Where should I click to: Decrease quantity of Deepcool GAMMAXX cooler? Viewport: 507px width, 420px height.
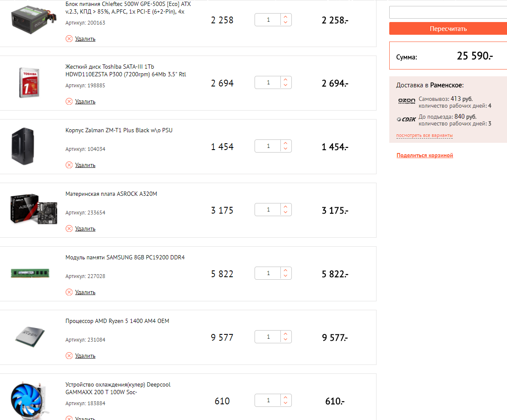point(285,403)
